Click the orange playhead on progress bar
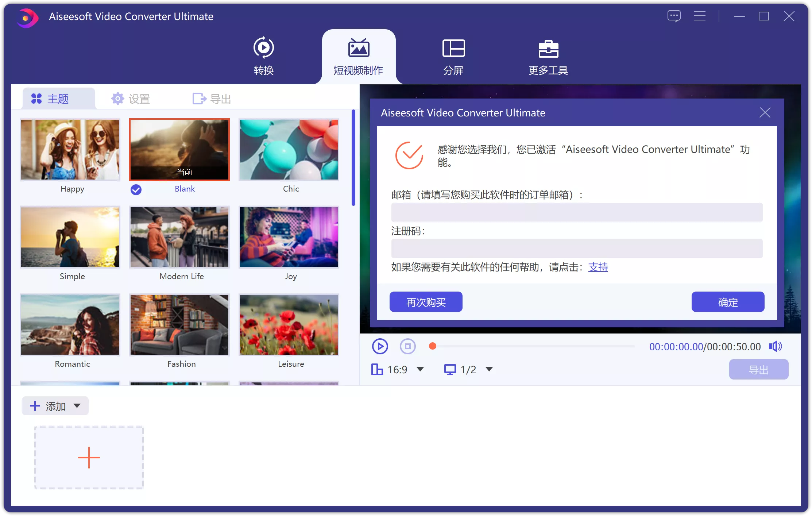This screenshot has width=812, height=516. 433,346
